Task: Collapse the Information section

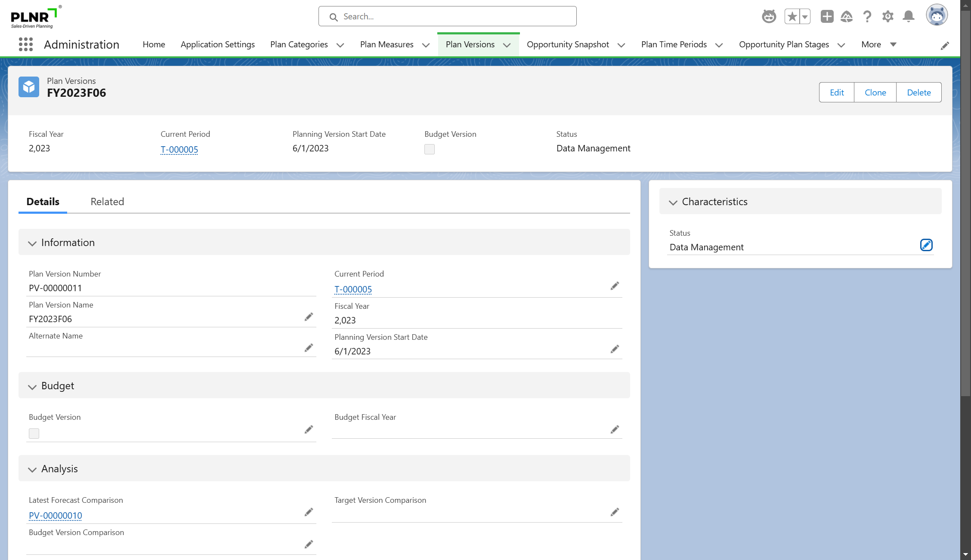Action: [32, 243]
